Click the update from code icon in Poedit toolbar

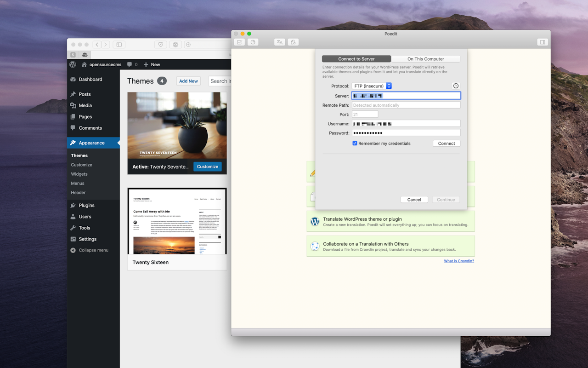pos(293,42)
